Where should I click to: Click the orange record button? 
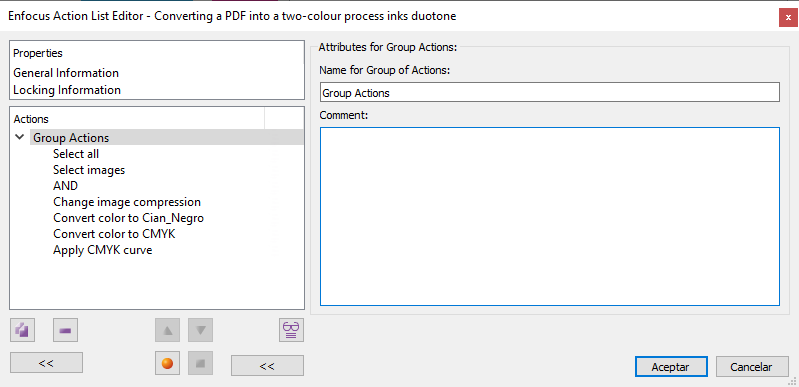[168, 364]
